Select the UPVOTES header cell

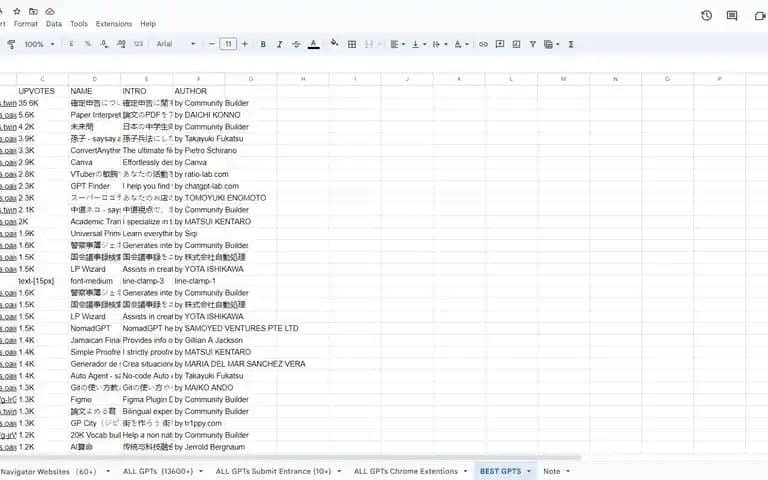tap(42, 91)
